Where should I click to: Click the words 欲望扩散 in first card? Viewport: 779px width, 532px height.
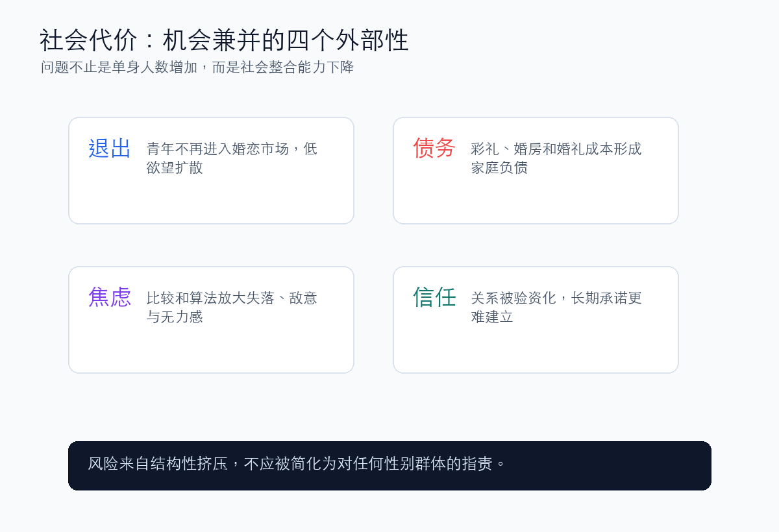point(175,168)
